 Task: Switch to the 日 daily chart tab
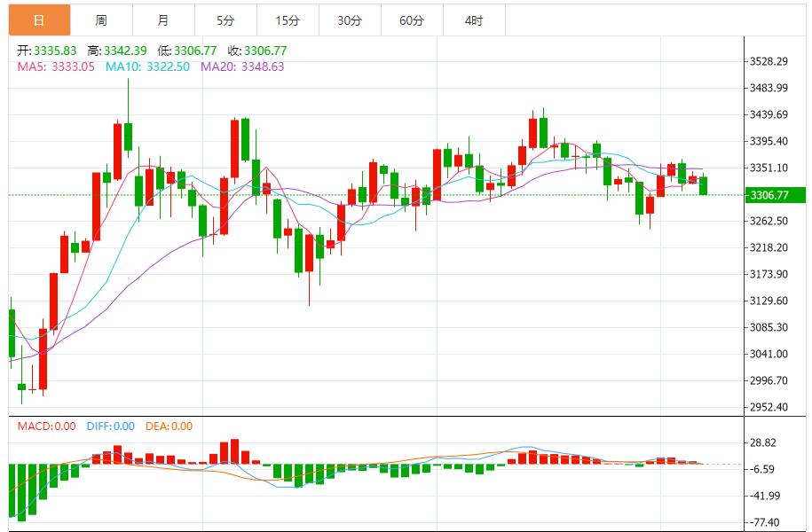pyautogui.click(x=38, y=20)
